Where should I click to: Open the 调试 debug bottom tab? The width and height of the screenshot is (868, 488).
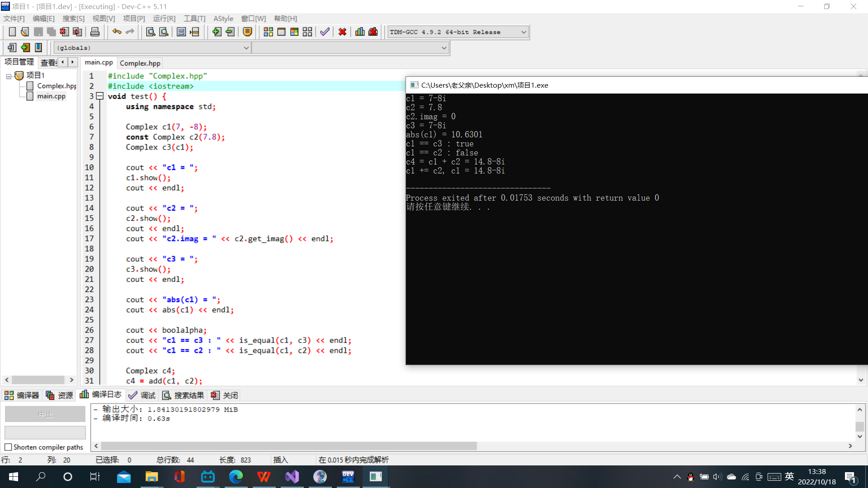(142, 395)
